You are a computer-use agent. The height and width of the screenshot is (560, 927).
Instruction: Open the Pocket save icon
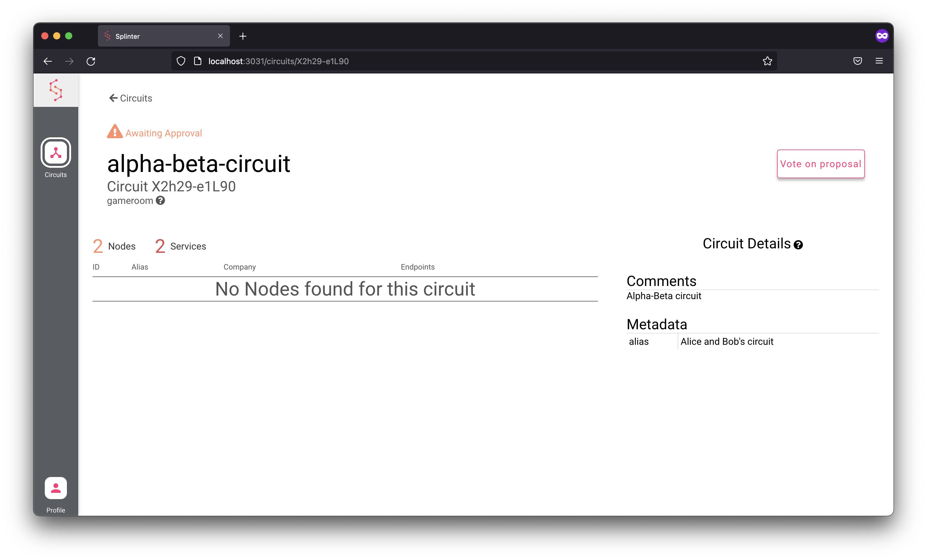pyautogui.click(x=857, y=61)
